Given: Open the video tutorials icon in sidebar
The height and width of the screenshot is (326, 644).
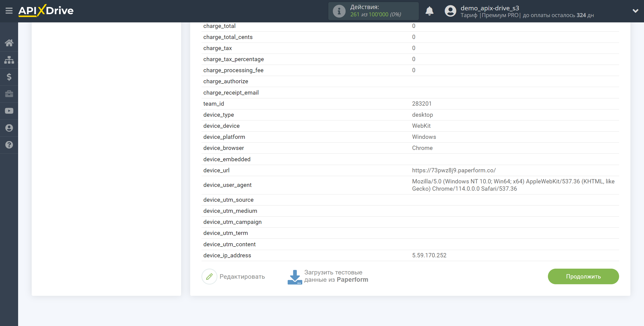Looking at the screenshot, I should click(x=9, y=111).
